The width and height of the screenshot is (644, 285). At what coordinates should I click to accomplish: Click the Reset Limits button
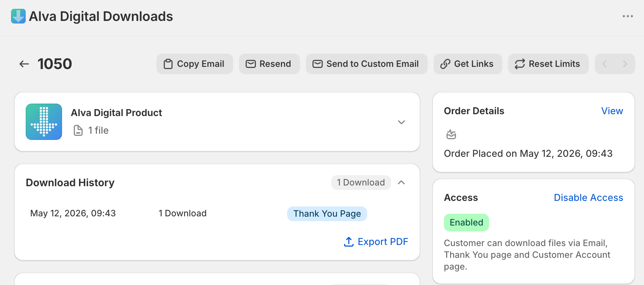tap(549, 64)
